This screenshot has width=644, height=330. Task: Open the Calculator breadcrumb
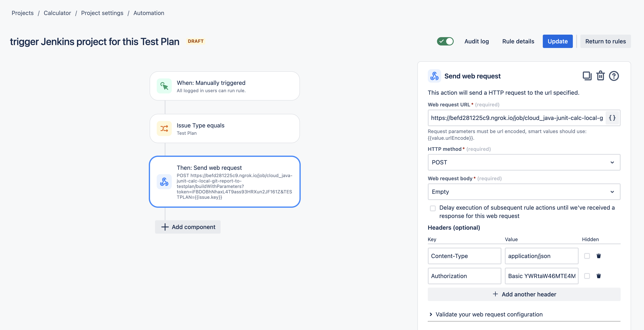57,13
